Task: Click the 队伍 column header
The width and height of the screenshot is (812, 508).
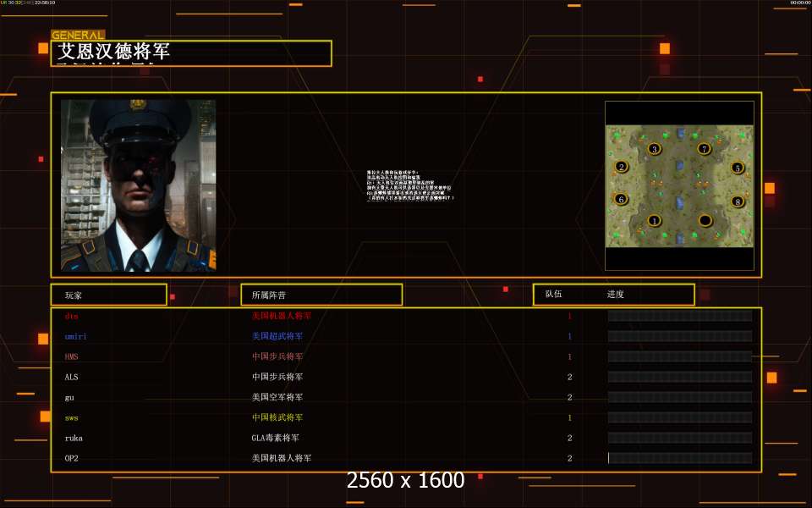Action: 553,294
